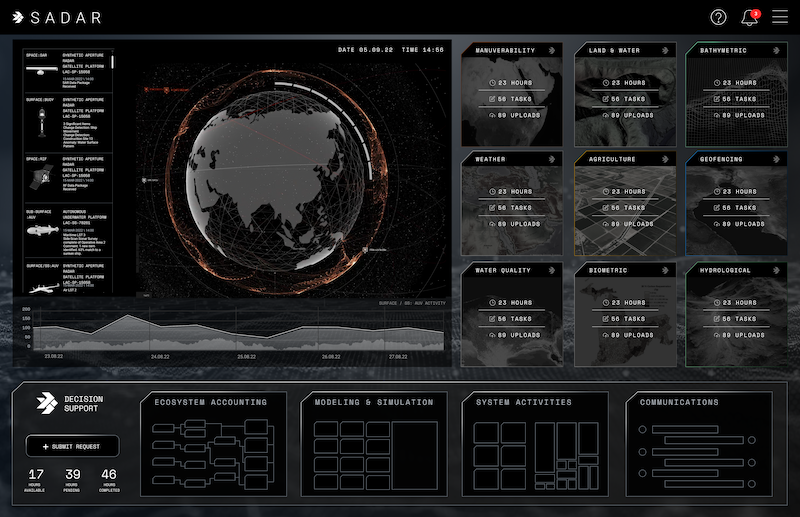Screen dimensions: 800x517
Task: Open the System Activities panel
Action: pos(535,444)
